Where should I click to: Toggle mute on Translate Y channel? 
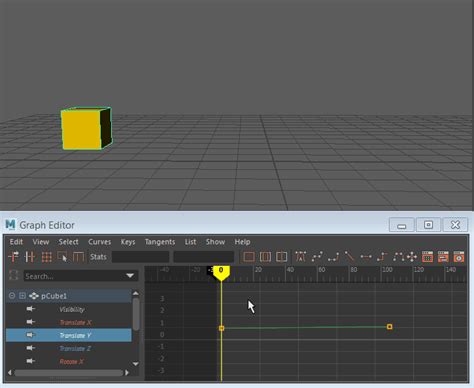(x=30, y=335)
